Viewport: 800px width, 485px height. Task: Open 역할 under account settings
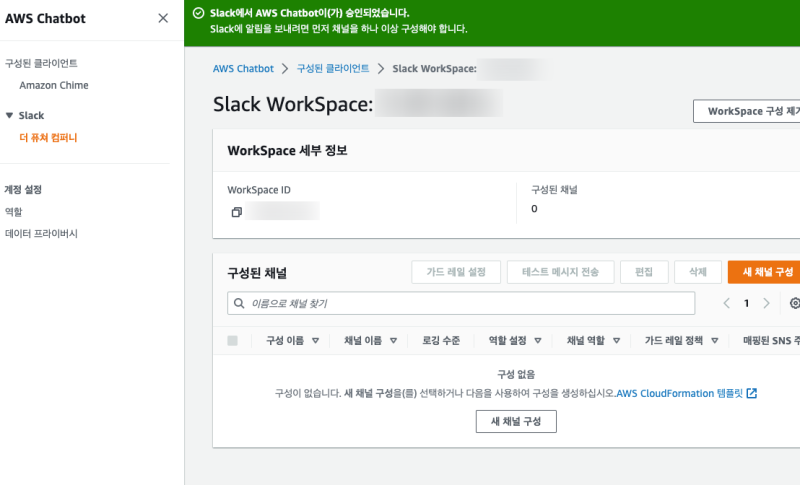[x=14, y=212]
